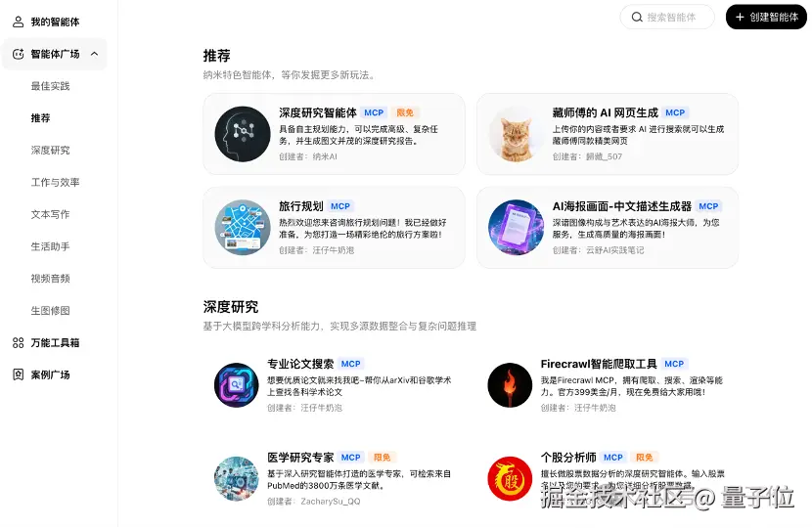Click MCP tag on AI海报画面
Image resolution: width=812 pixels, height=528 pixels.
(708, 206)
